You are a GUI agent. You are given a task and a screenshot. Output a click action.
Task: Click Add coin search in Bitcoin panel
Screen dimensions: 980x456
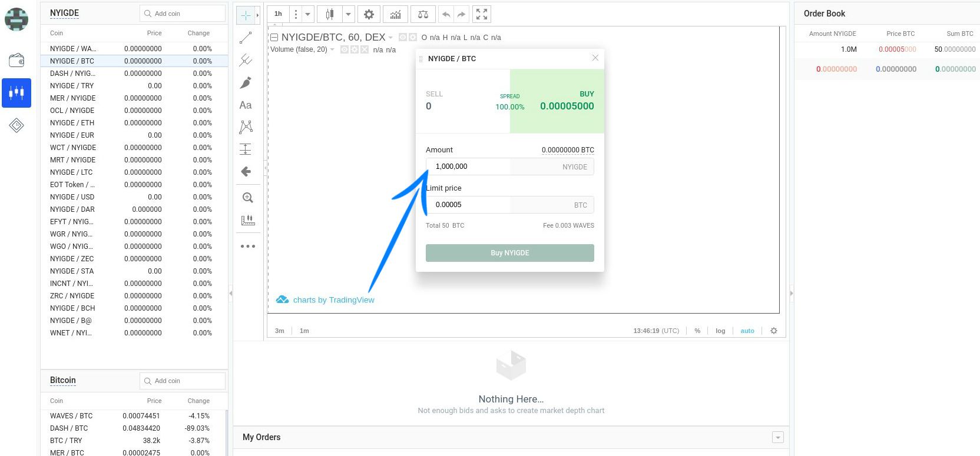[183, 381]
